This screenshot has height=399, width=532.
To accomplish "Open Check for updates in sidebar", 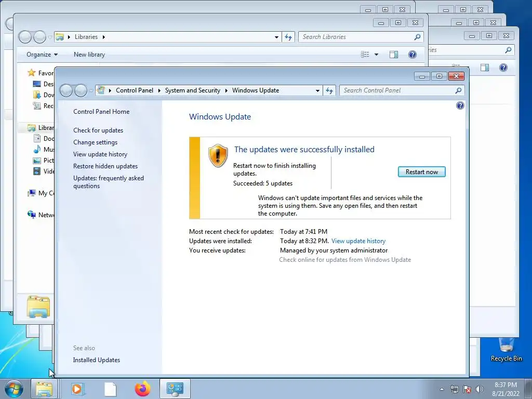I will coord(98,130).
